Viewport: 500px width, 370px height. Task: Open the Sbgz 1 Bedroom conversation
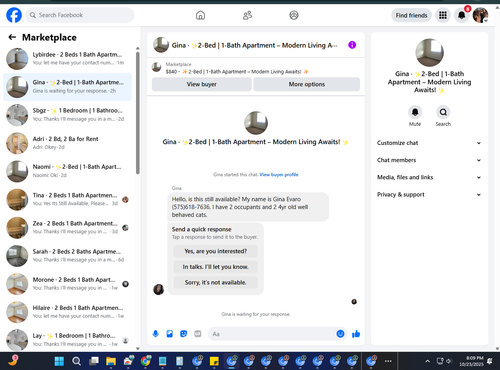(x=68, y=115)
